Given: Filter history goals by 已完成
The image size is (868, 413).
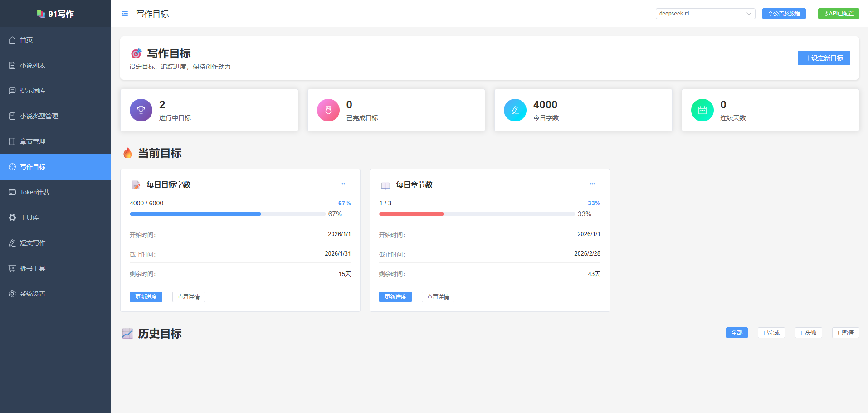Looking at the screenshot, I should [x=771, y=333].
